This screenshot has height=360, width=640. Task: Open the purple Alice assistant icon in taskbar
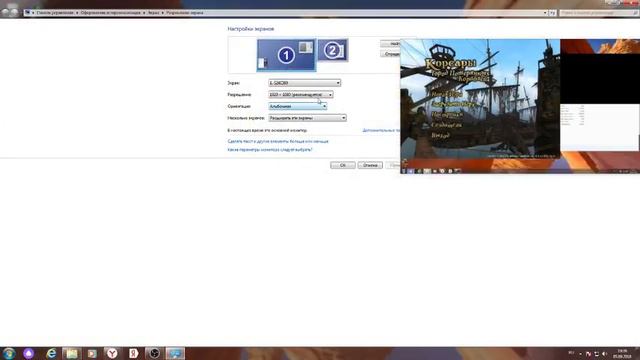[29, 353]
